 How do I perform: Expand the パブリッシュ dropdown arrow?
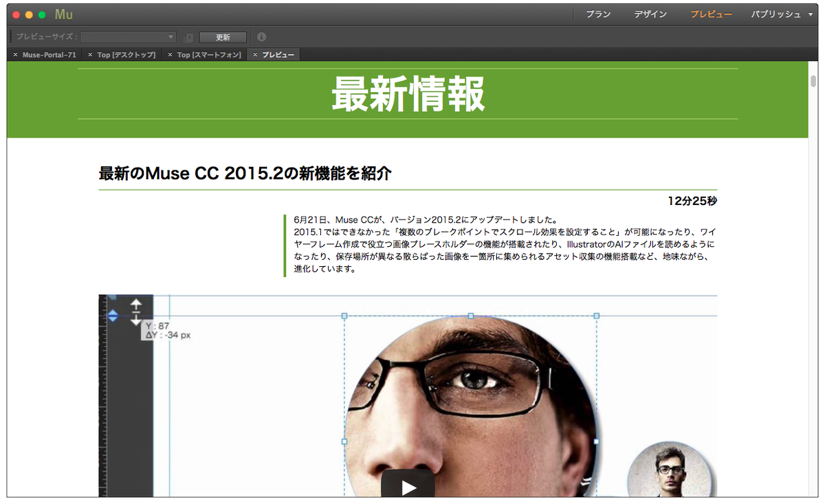tap(811, 14)
